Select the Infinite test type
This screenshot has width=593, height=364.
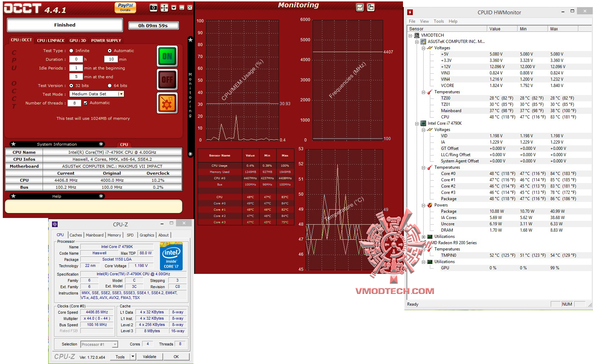click(71, 51)
